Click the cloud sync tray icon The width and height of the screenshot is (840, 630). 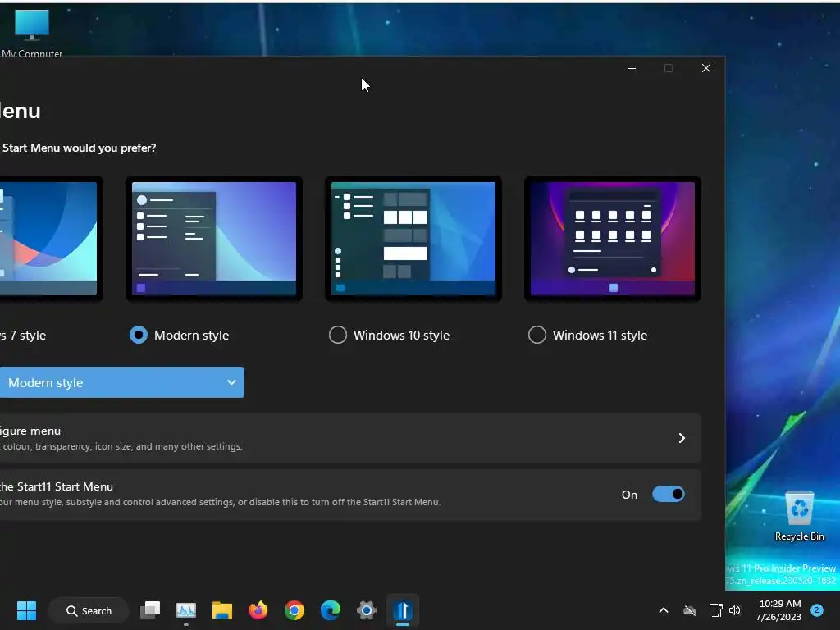click(690, 610)
